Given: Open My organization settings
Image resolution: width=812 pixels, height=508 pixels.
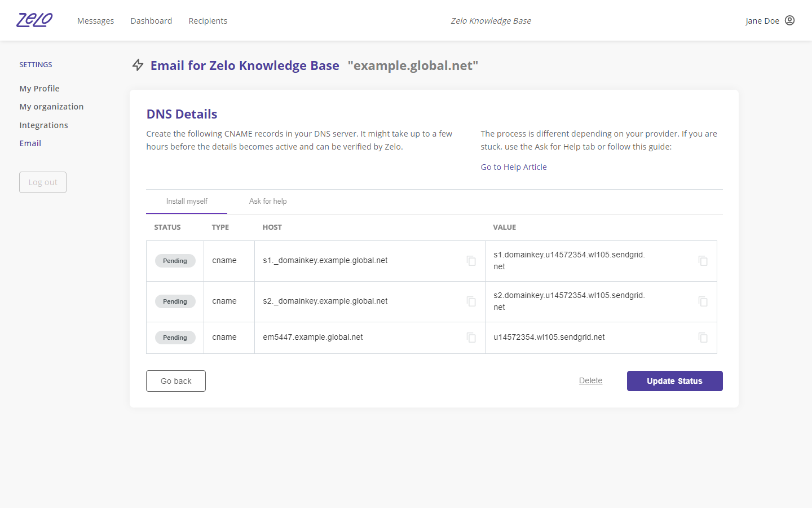Looking at the screenshot, I should click(x=51, y=107).
